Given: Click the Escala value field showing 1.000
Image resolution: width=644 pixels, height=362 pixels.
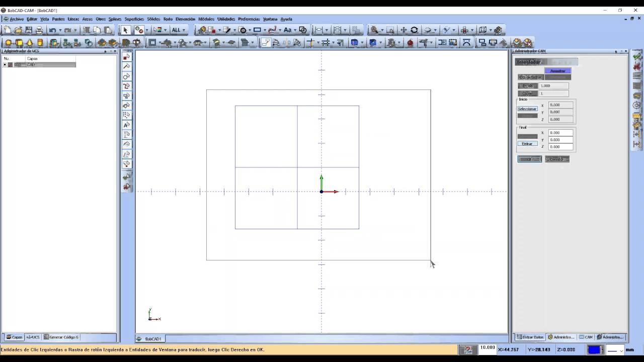Looking at the screenshot, I should [554, 86].
